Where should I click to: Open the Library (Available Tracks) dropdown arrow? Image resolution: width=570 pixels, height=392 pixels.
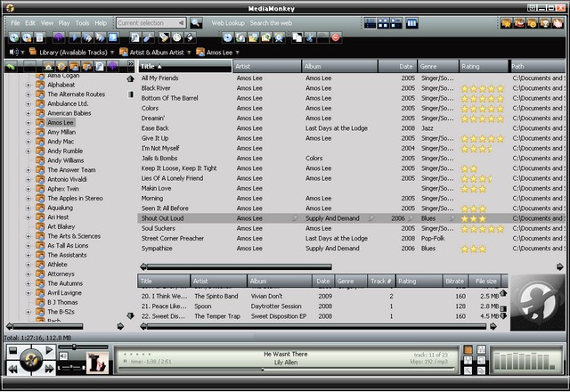coord(112,53)
